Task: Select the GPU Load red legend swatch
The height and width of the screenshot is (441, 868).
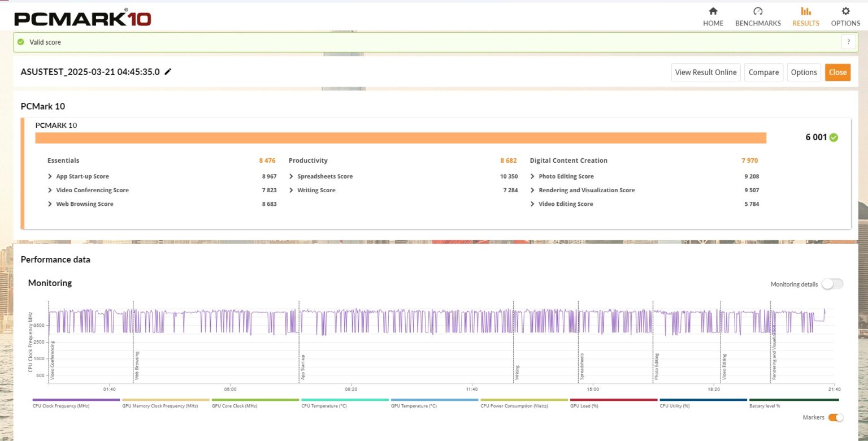Action: [613, 400]
